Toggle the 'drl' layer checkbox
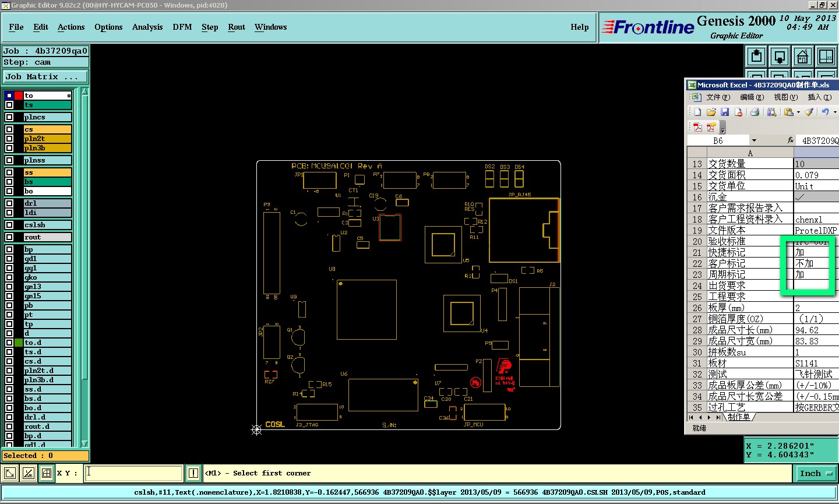Image resolution: width=839 pixels, height=504 pixels. click(9, 203)
